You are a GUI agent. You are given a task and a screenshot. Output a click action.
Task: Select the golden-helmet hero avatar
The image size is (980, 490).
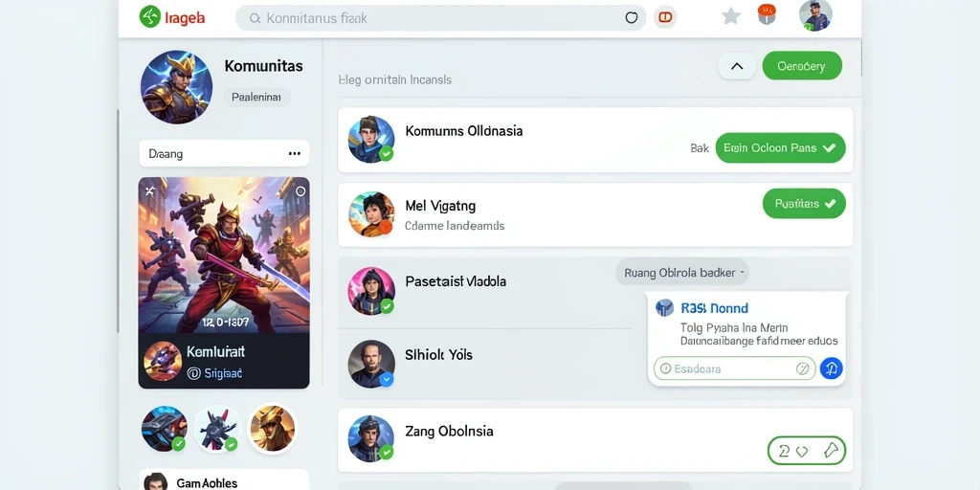(273, 429)
